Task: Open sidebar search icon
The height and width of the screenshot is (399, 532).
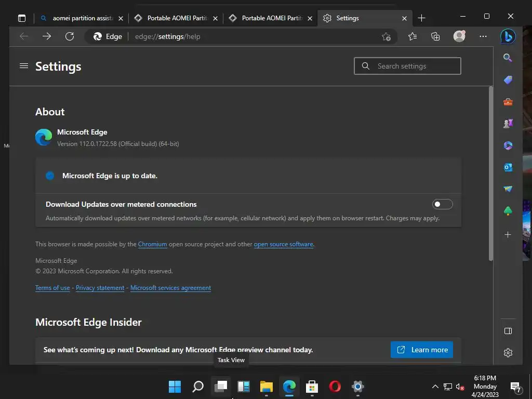Action: 508,58
